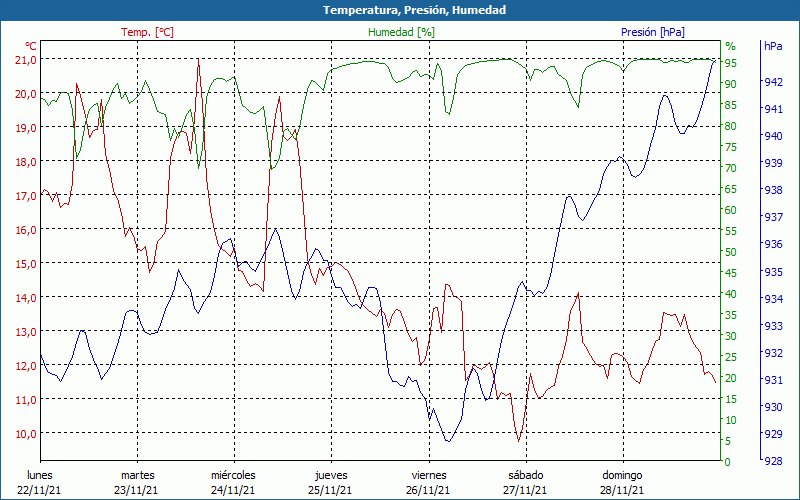
Task: Click the '95' humidity axis value
Action: tap(730, 63)
